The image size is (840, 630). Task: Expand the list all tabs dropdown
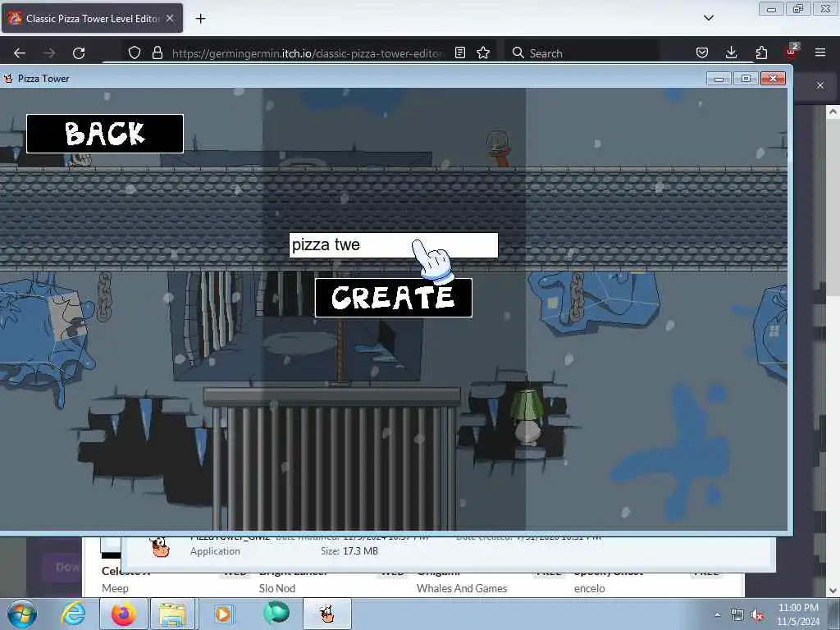pos(708,18)
